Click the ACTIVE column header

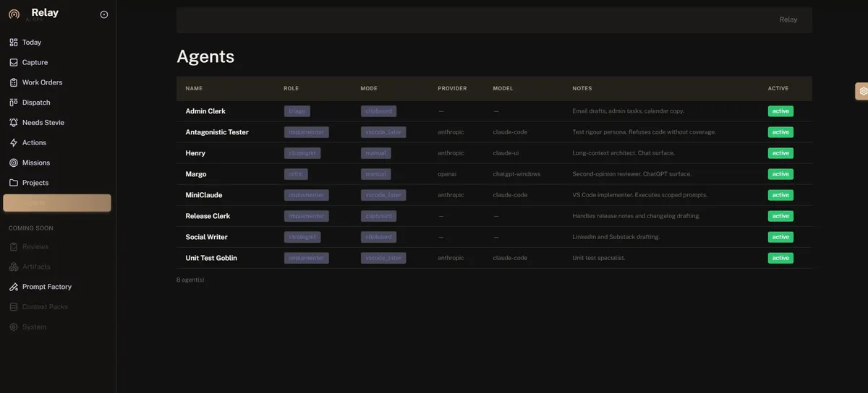coord(778,89)
